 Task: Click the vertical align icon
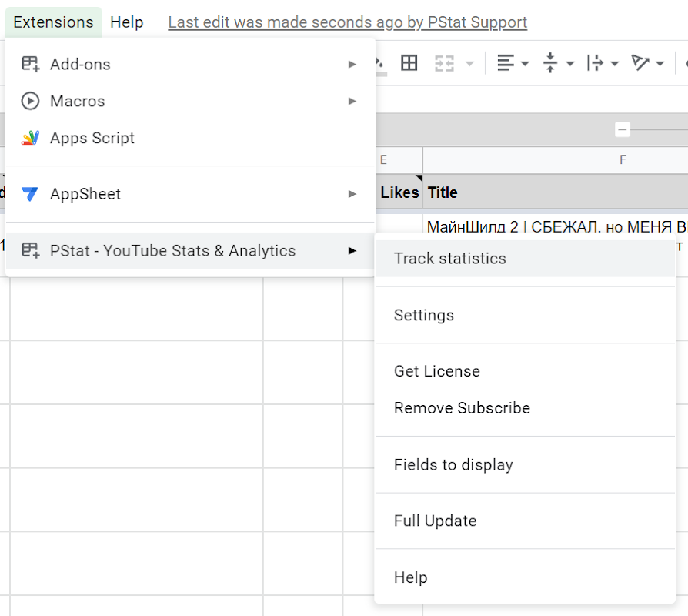[x=550, y=63]
